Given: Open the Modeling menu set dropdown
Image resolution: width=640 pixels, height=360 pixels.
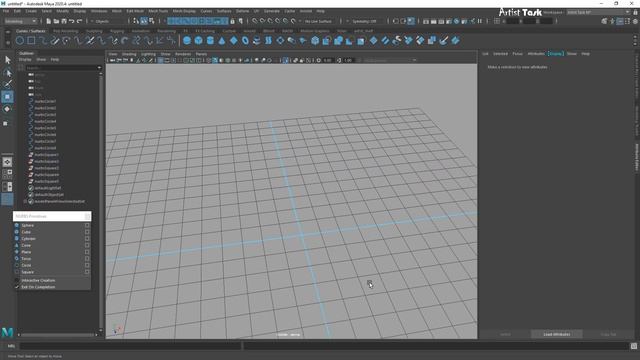Looking at the screenshot, I should point(20,21).
